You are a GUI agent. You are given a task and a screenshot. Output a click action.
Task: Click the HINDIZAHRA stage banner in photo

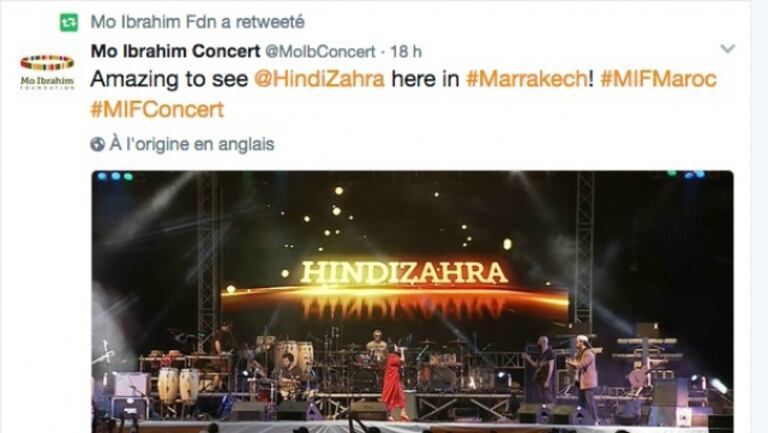(404, 273)
